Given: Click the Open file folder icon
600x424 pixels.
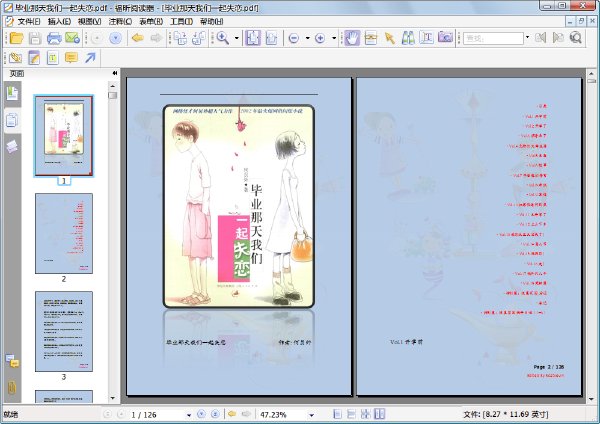Looking at the screenshot, I should tap(16, 38).
